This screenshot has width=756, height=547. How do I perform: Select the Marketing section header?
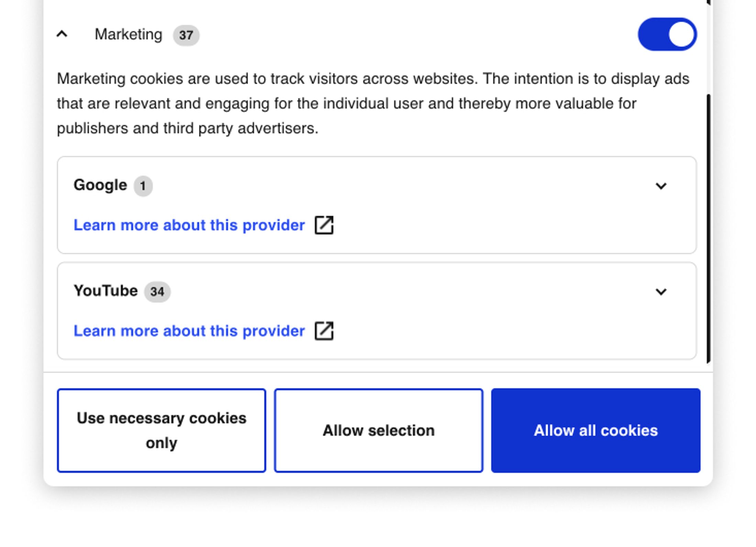tap(129, 34)
